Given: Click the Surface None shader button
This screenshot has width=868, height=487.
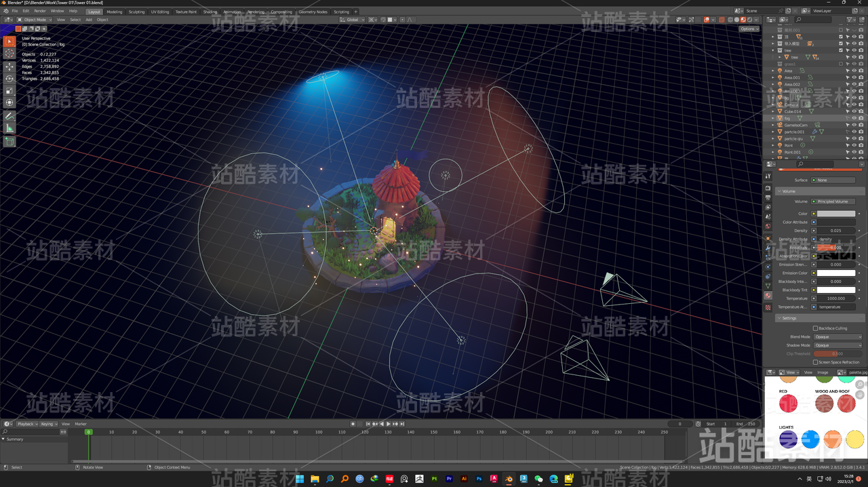Looking at the screenshot, I should click(833, 180).
